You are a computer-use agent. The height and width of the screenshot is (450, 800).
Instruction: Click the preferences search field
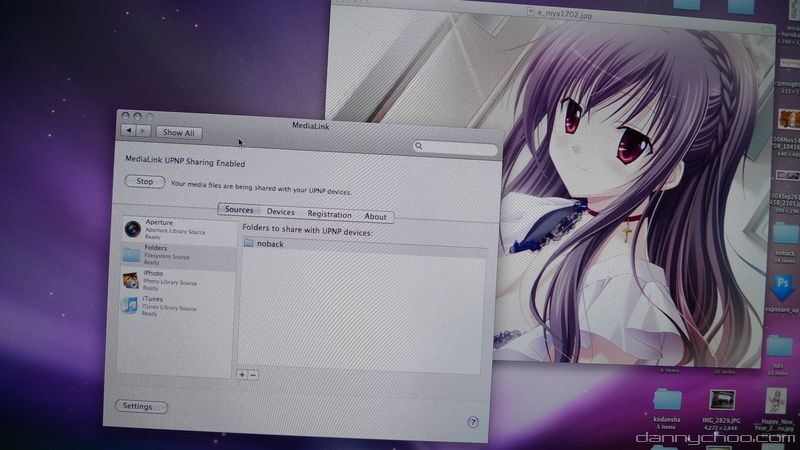coord(456,148)
